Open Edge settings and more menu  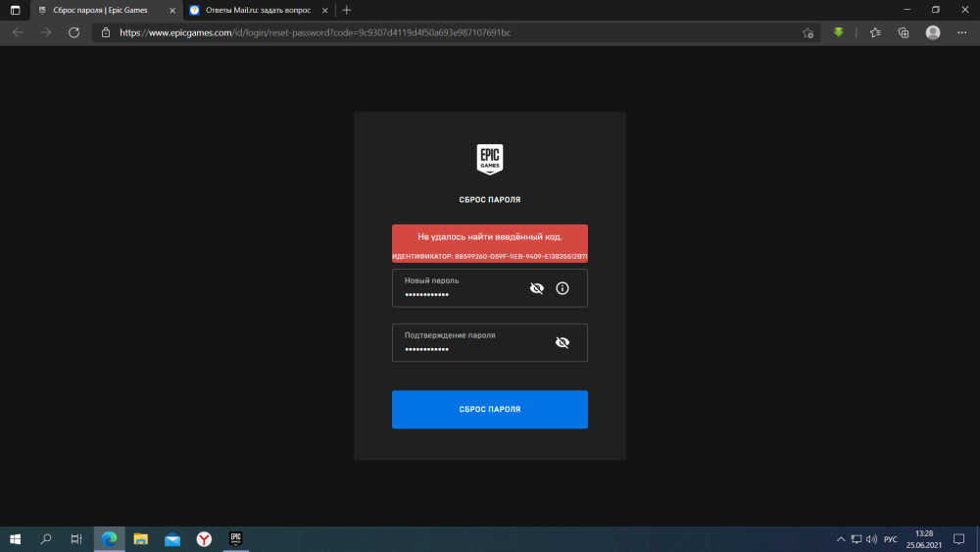[x=962, y=32]
